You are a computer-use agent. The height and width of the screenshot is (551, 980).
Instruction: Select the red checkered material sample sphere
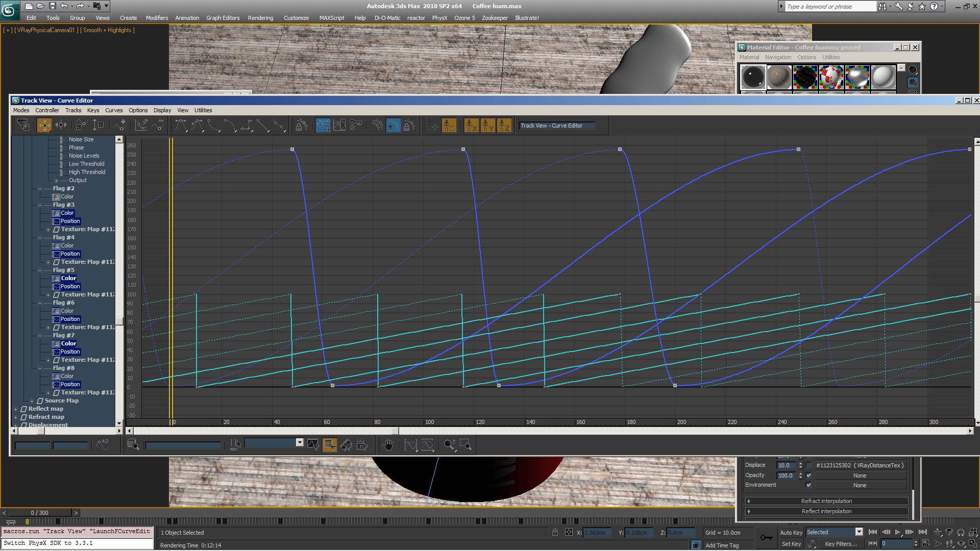[831, 77]
